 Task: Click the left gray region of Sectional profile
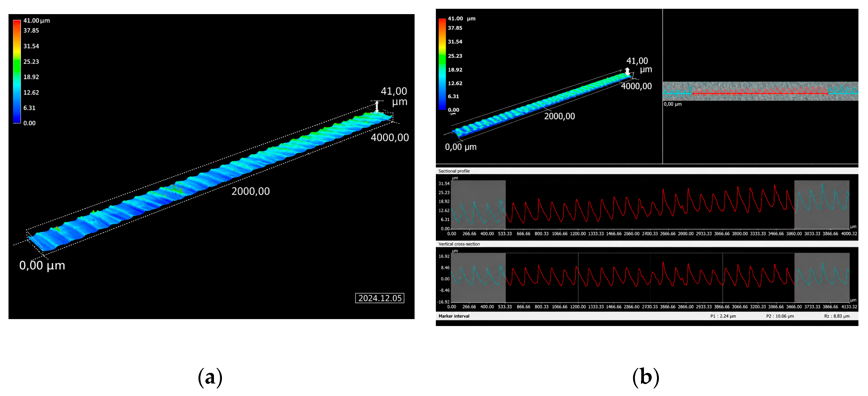[478, 205]
